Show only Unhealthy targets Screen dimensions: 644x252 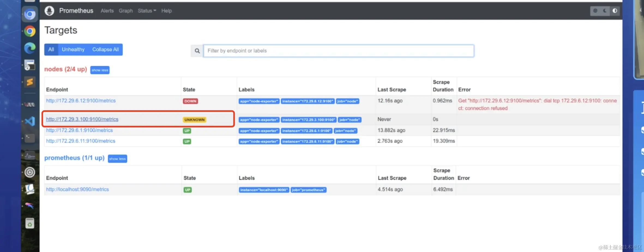(x=73, y=50)
